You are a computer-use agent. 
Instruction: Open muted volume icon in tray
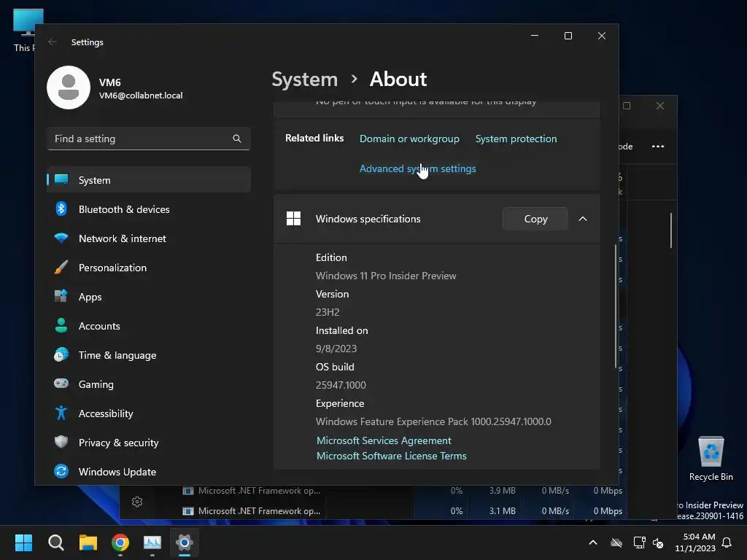click(658, 542)
